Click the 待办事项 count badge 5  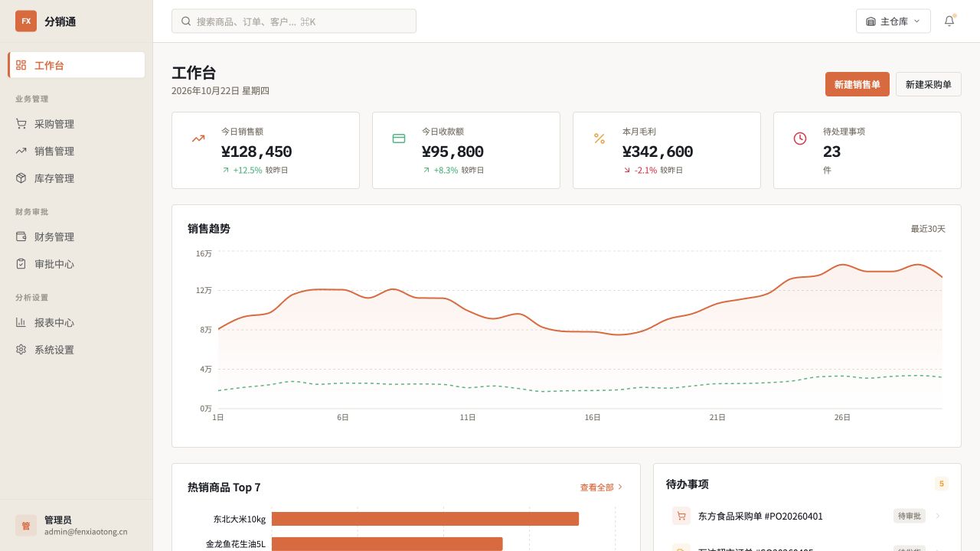coord(942,484)
